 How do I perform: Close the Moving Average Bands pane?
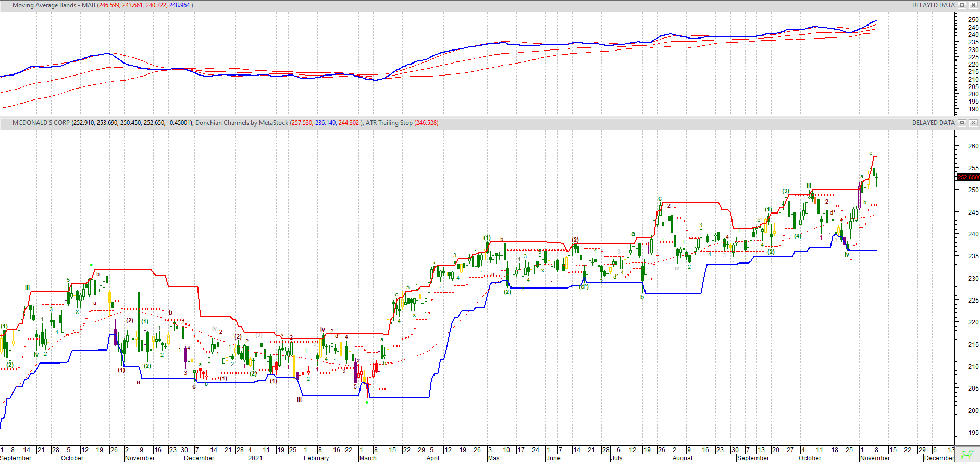point(973,5)
